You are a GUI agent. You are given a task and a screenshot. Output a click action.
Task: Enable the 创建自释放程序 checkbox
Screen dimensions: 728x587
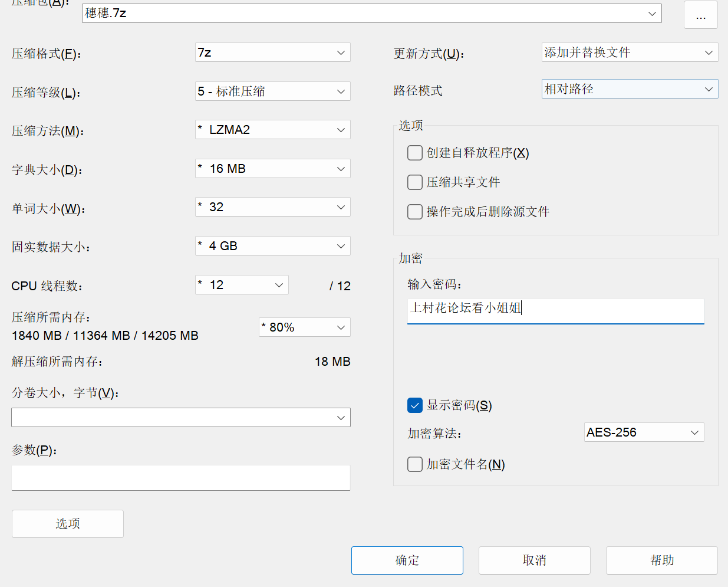(415, 153)
